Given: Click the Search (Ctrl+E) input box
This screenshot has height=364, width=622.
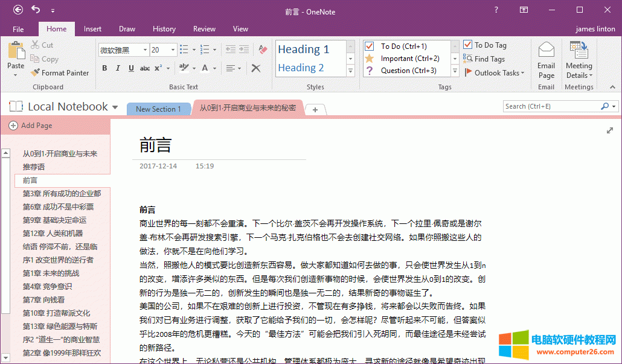Looking at the screenshot, I should (551, 106).
